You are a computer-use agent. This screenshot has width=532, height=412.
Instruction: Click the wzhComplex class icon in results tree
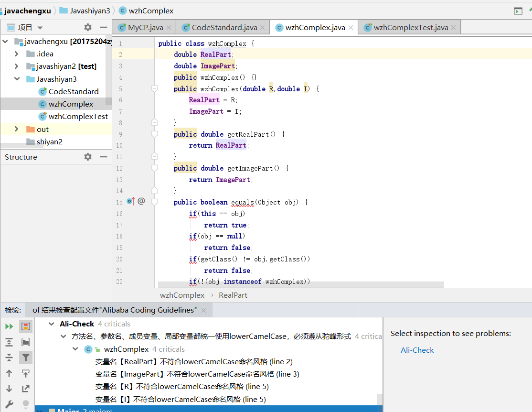[88, 349]
